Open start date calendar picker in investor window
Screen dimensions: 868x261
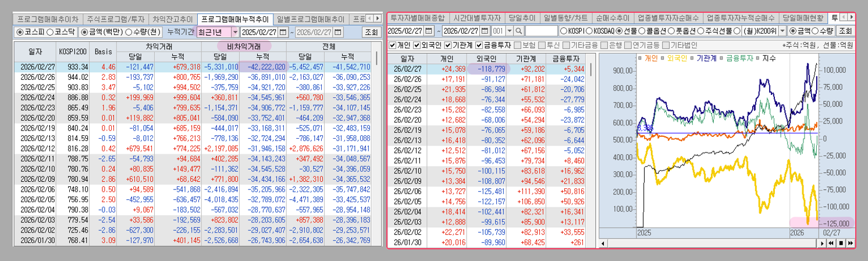[x=429, y=30]
